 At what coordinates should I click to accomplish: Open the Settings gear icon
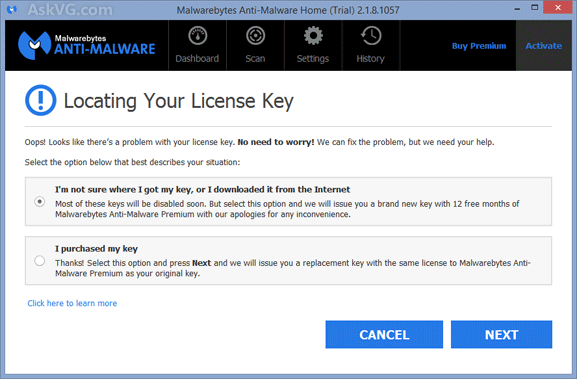point(313,36)
